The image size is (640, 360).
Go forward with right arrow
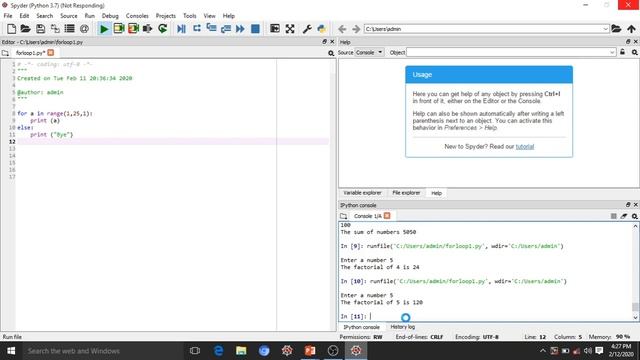[356, 29]
